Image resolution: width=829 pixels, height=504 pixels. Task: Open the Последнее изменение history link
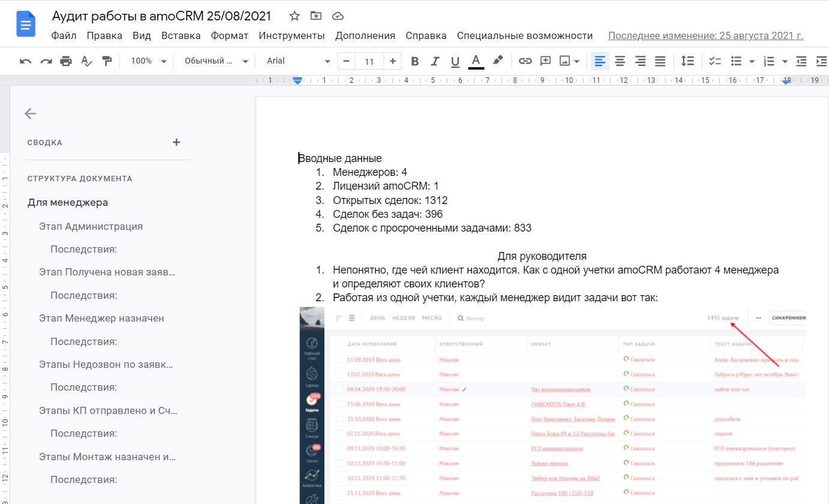[x=705, y=35]
